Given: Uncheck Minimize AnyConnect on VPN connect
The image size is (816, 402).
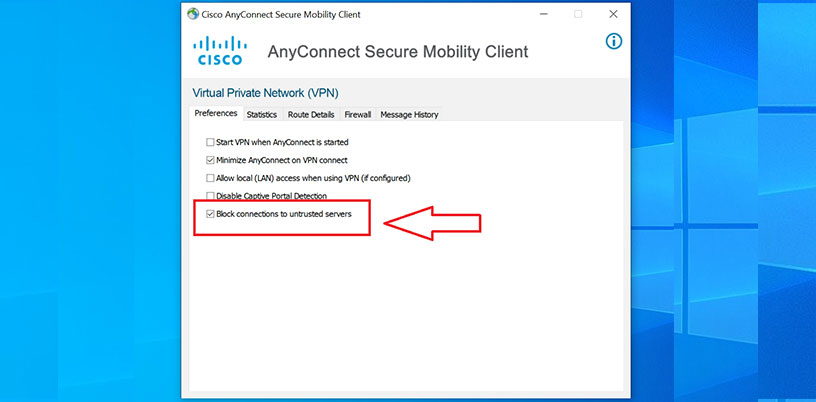Looking at the screenshot, I should [210, 160].
